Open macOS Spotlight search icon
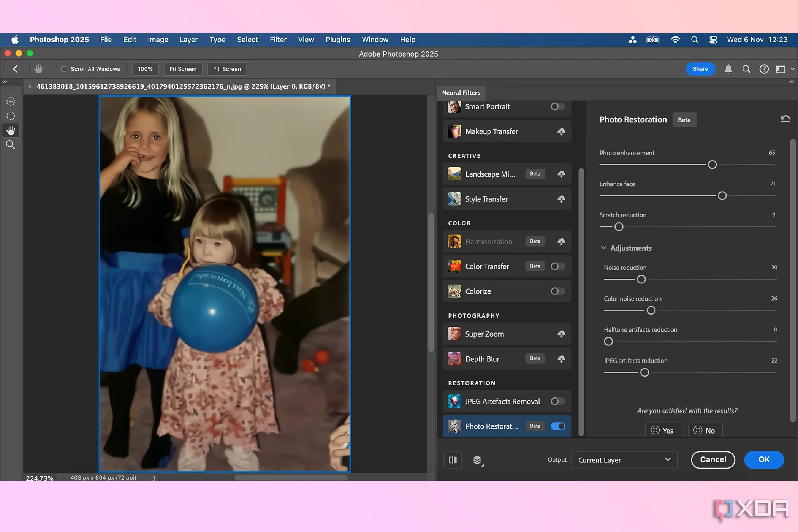 tap(694, 40)
